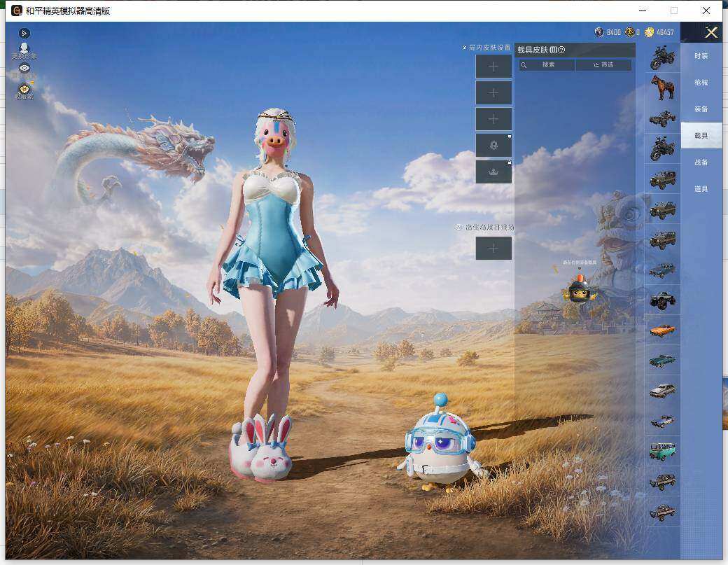This screenshot has width=728, height=565.
Task: Click the lone plus slot below crown section
Action: pyautogui.click(x=493, y=248)
